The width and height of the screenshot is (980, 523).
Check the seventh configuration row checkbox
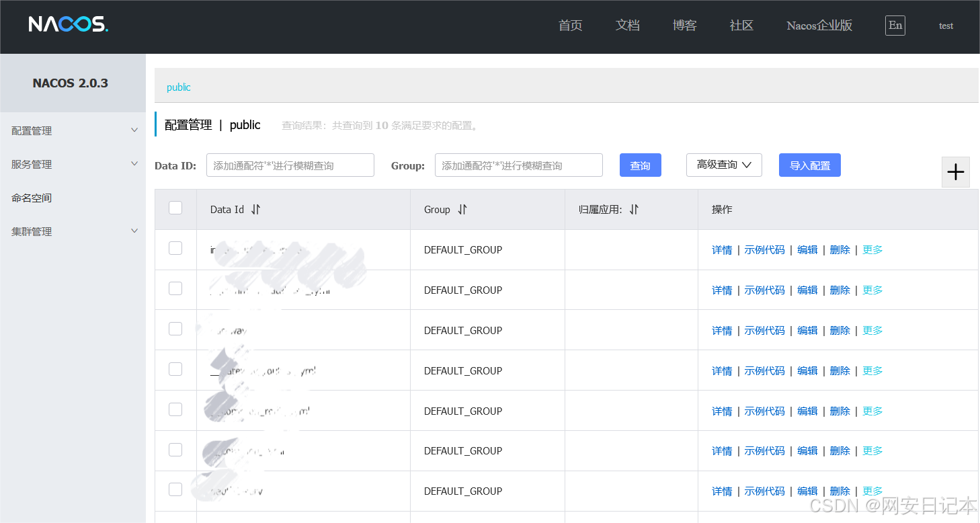[175, 489]
